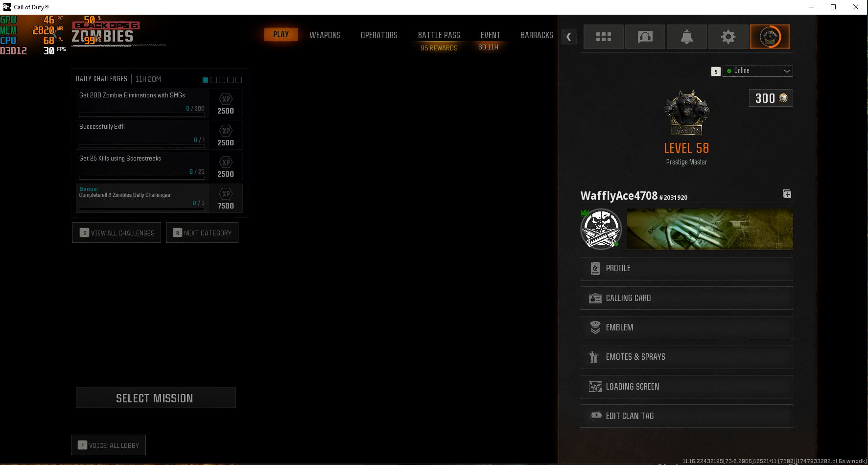Click the skull player emblem
The width and height of the screenshot is (868, 465).
[601, 229]
